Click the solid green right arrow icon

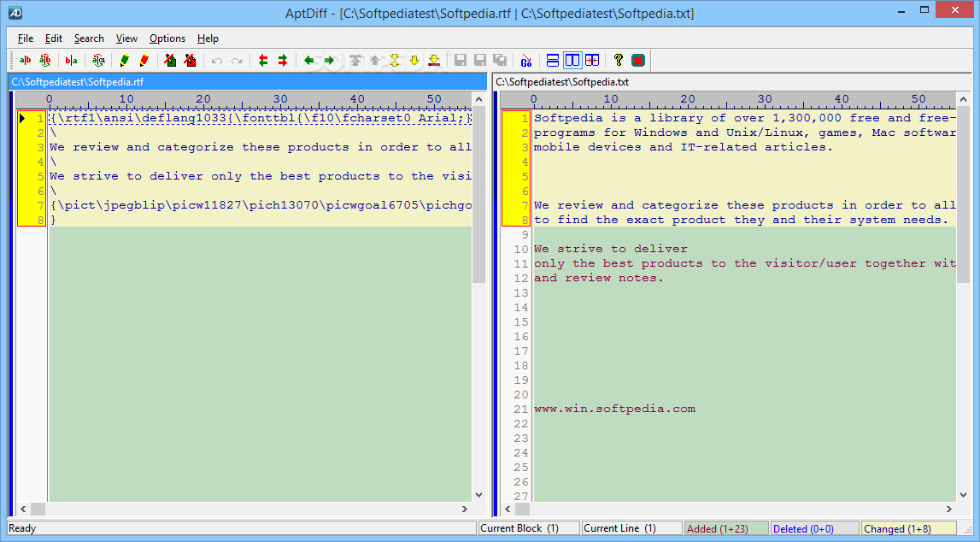(x=329, y=60)
